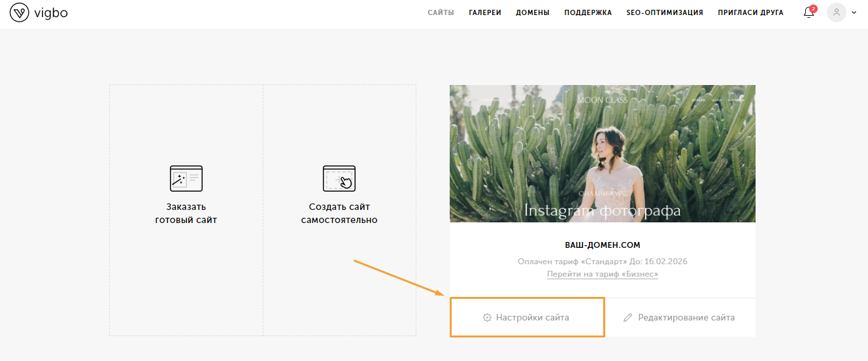868x361 pixels.
Task: Open the cactus site preview thumbnail
Action: [x=603, y=154]
